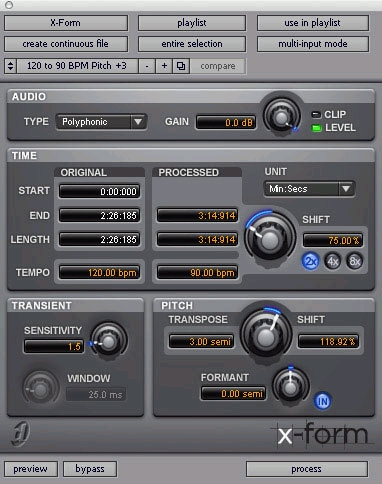Click the transient SENSITIVITY knob

(109, 341)
